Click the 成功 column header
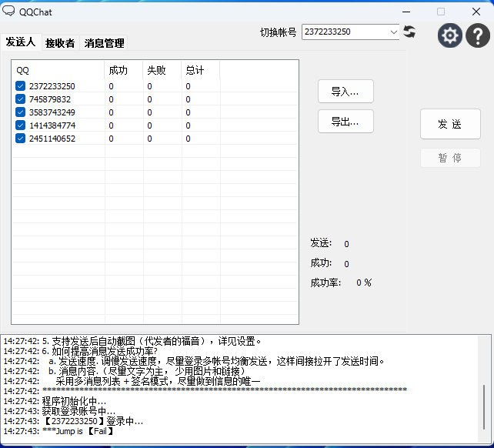 [x=123, y=70]
